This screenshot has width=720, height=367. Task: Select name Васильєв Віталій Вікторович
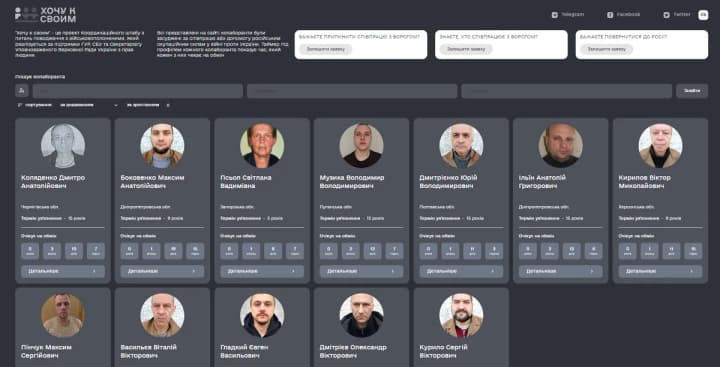point(148,351)
